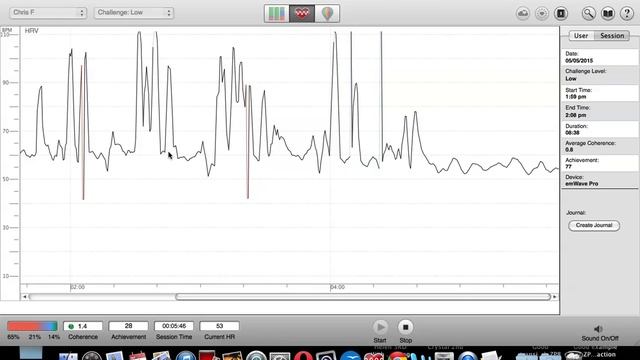
Task: Click the 90 BPM axis label
Action: (x=6, y=82)
